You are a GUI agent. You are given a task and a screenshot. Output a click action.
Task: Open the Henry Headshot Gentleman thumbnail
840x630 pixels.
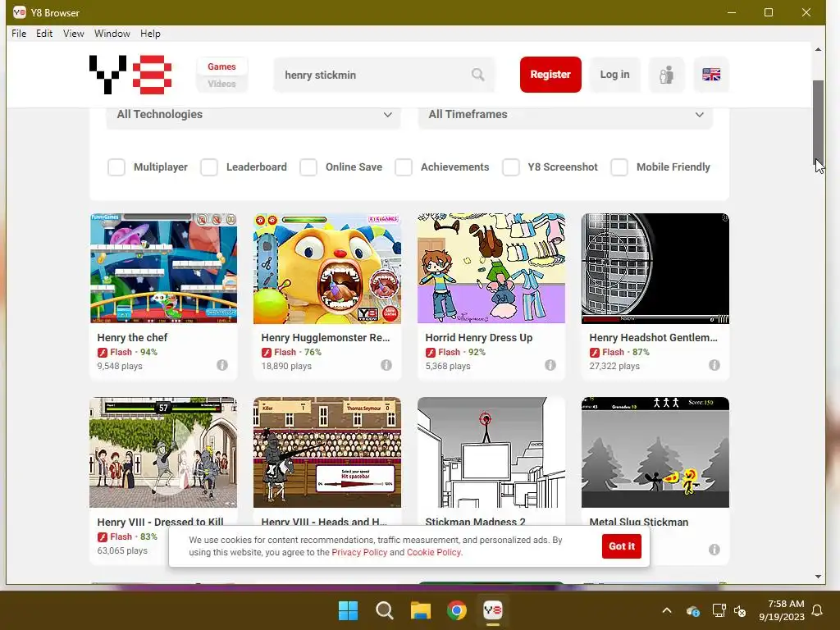[x=655, y=268]
